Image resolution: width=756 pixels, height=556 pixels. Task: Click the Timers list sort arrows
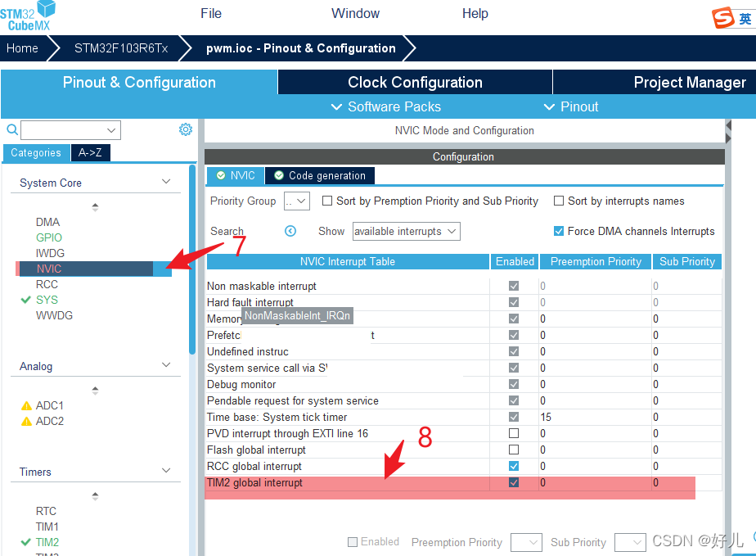point(96,496)
